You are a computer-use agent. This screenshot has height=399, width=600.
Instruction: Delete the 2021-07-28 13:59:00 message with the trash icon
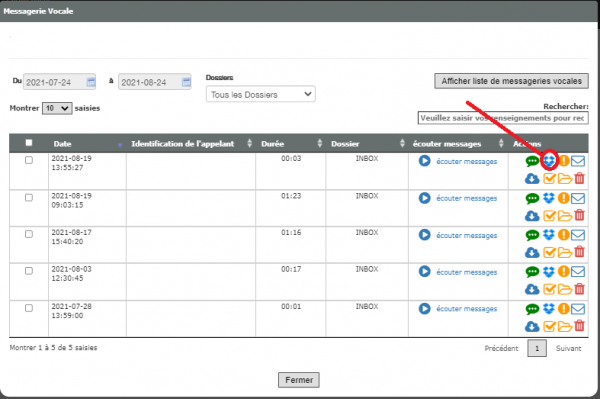(579, 326)
